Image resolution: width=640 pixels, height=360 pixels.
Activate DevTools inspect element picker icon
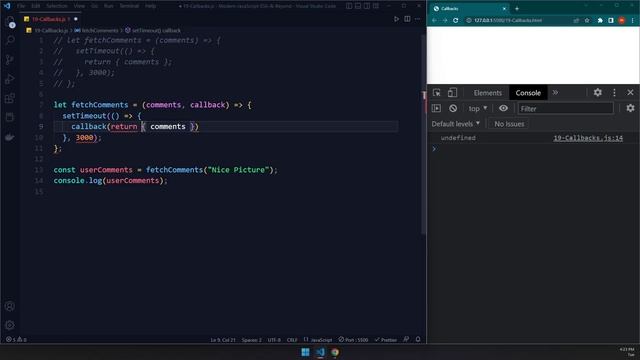437,93
